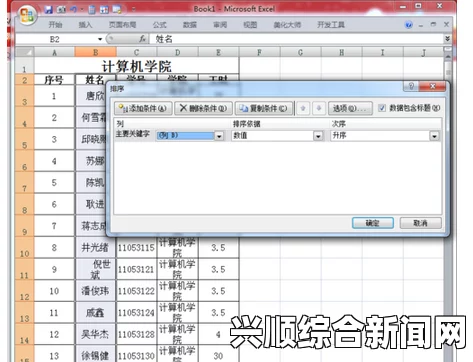Open the 数据 ribbon tab
The height and width of the screenshot is (362, 473).
[x=190, y=25]
